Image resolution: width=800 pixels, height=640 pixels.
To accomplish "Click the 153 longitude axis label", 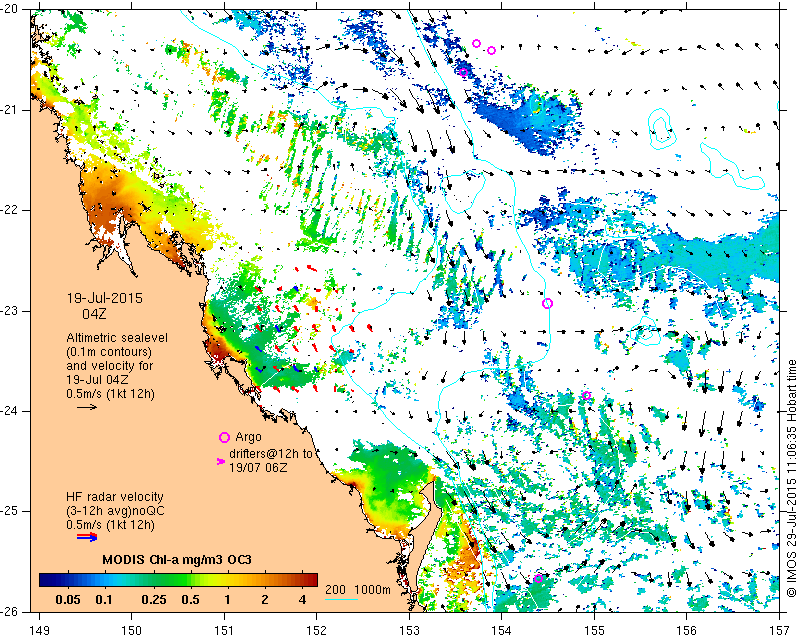I will click(x=409, y=631).
